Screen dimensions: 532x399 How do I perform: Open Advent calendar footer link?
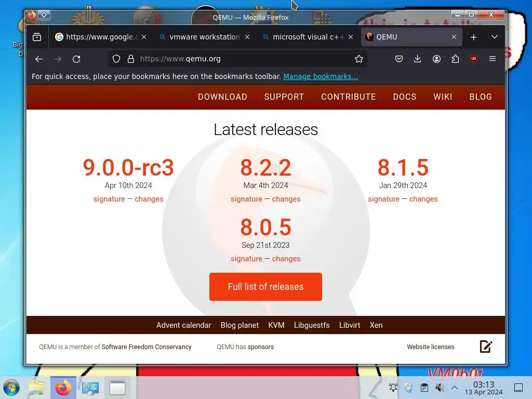point(183,325)
